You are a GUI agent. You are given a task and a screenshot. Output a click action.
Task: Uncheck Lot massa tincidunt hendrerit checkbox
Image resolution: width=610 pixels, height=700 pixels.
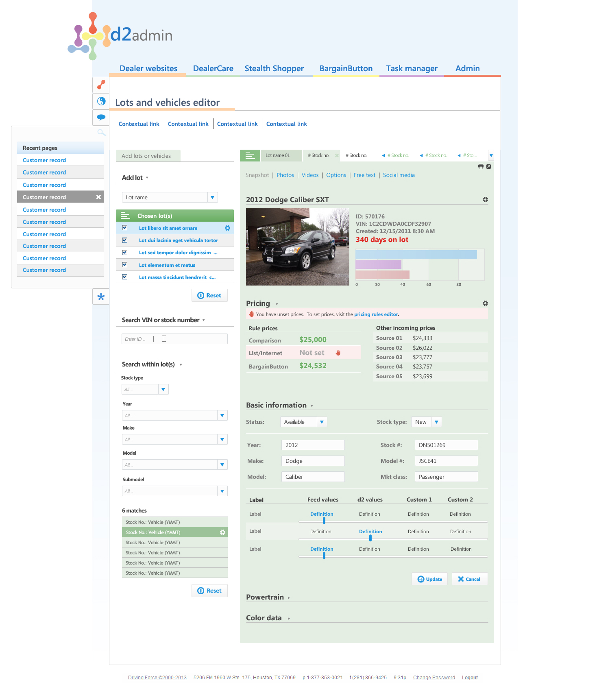[125, 277]
